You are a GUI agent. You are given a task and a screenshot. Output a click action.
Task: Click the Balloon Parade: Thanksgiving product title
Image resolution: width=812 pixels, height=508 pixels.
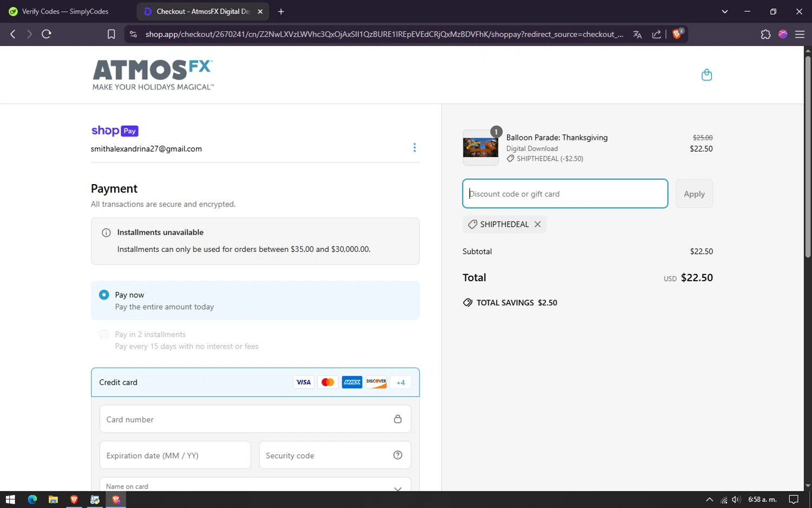click(557, 138)
